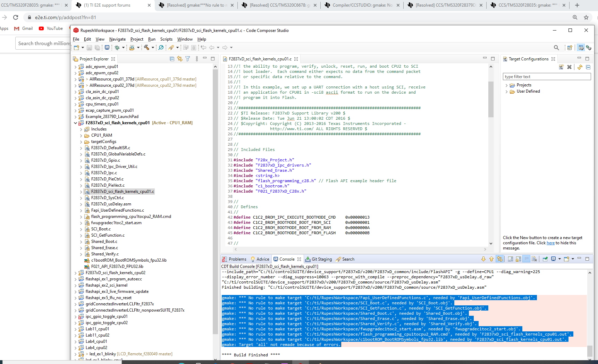Toggle Pin Console button
The image size is (598, 364).
545,259
